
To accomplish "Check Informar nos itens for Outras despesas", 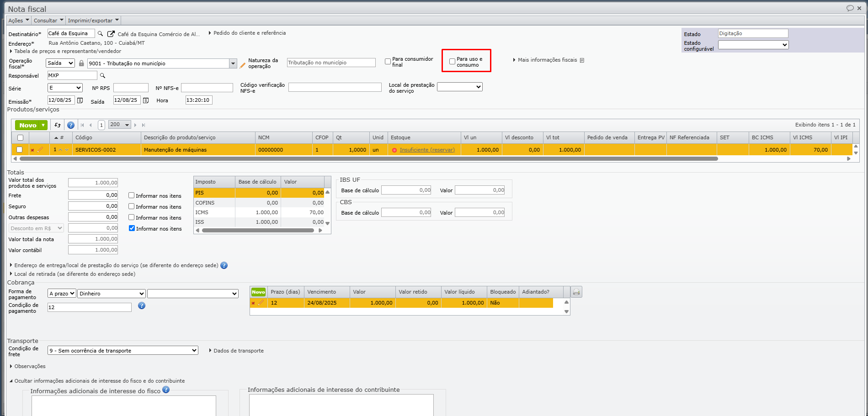I will point(132,217).
